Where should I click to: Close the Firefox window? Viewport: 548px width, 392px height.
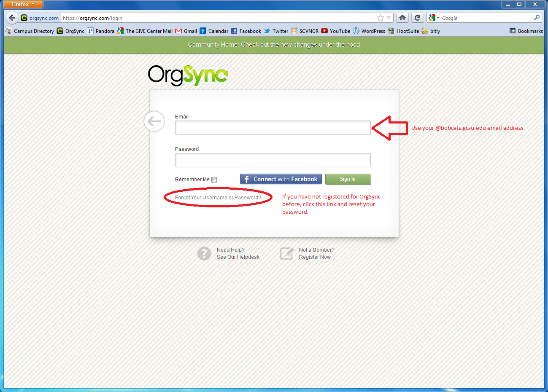point(535,4)
